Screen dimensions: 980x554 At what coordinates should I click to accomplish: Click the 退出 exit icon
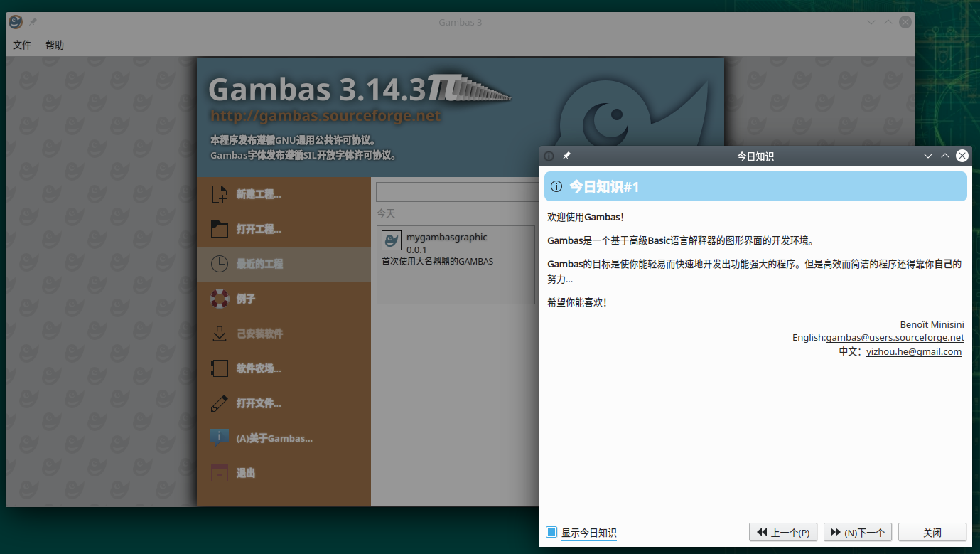218,472
